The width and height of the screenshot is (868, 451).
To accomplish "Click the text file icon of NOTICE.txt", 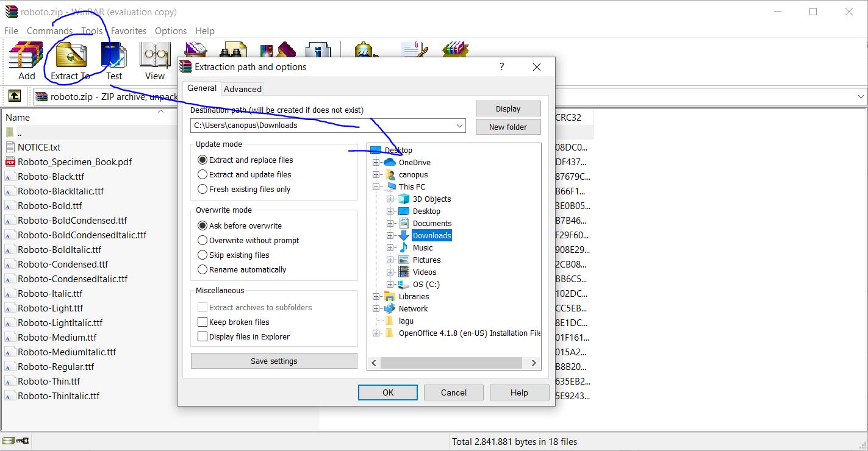I will (x=10, y=147).
